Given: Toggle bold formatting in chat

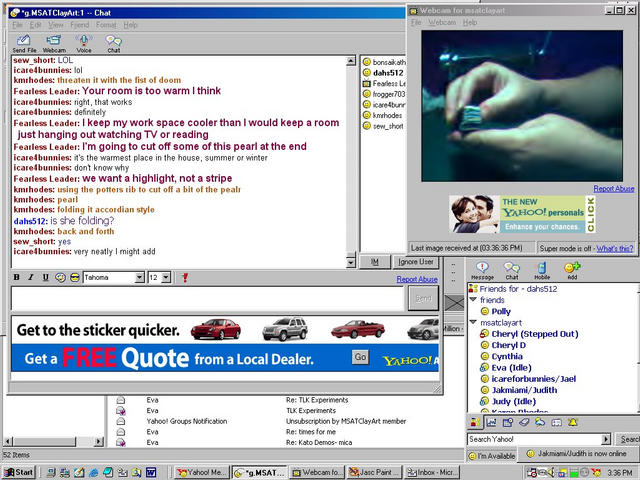Looking at the screenshot, I should pyautogui.click(x=17, y=278).
